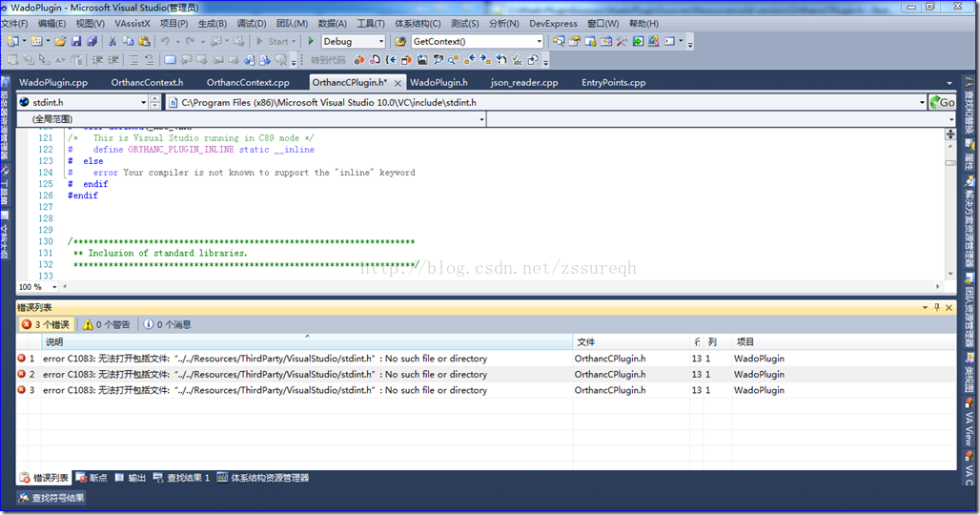The width and height of the screenshot is (980, 515).
Task: Open the 查找符号结果 tab
Action: pos(51,498)
